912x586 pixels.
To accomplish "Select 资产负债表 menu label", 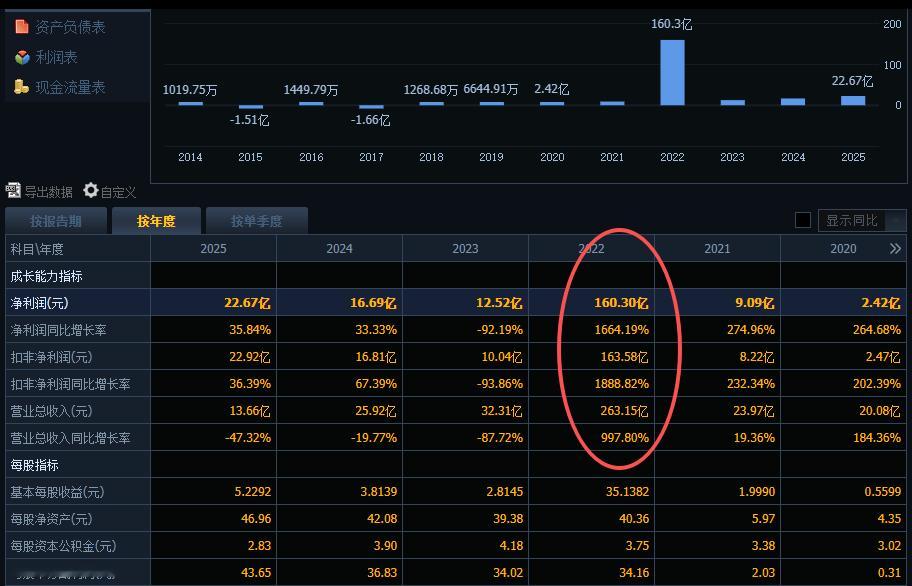I will (x=70, y=27).
